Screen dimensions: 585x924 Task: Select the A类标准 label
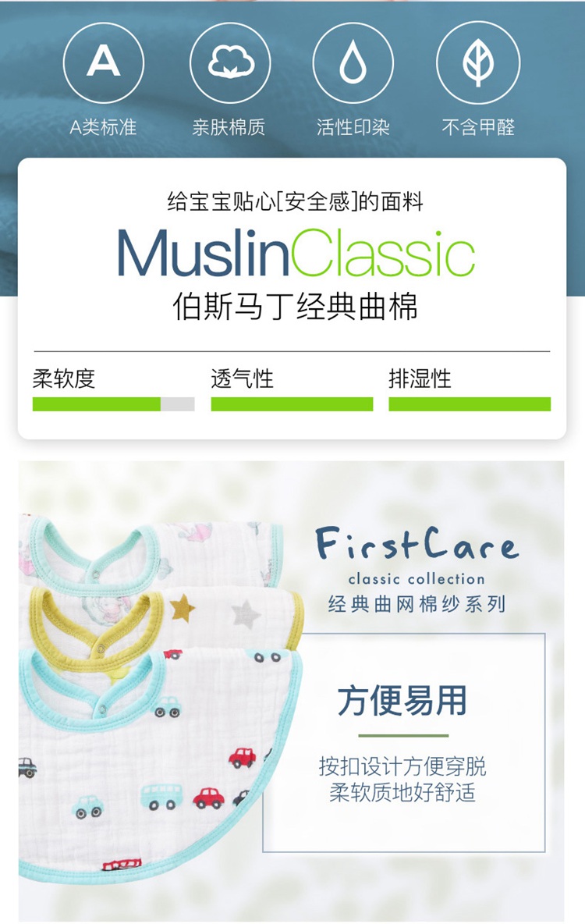pyautogui.click(x=103, y=127)
